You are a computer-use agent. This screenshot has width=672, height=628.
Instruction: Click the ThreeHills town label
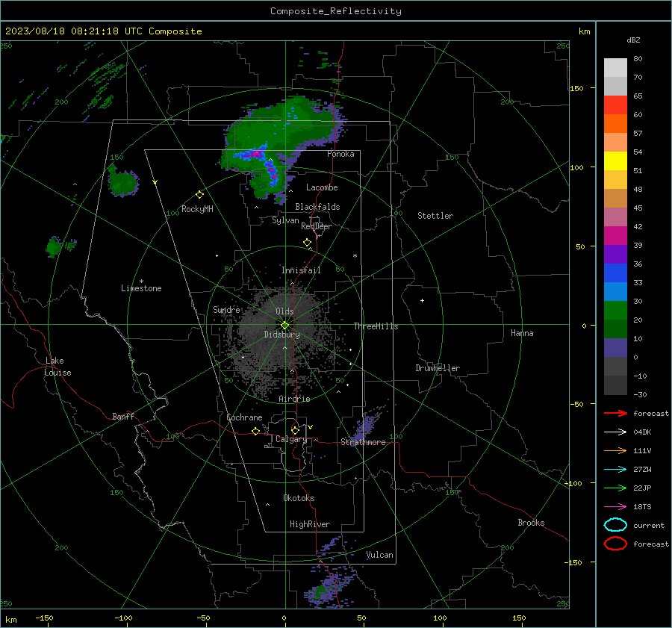(376, 326)
